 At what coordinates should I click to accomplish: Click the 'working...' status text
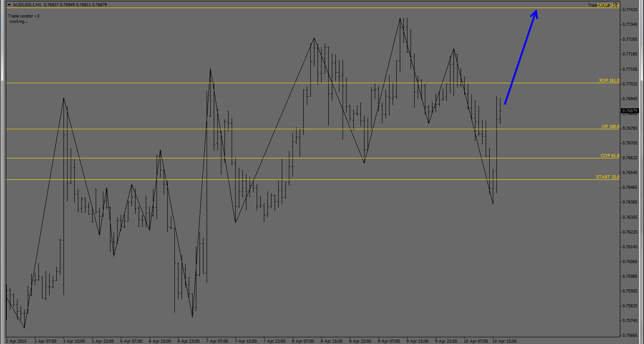[18, 21]
